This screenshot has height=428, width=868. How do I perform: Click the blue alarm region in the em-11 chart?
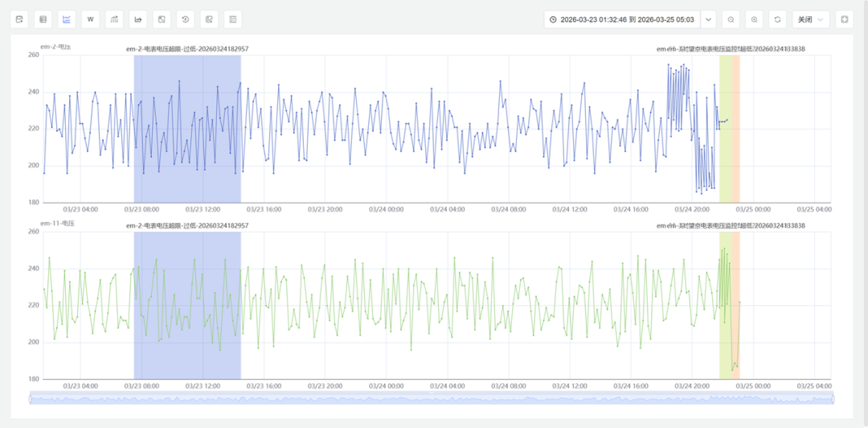click(187, 306)
